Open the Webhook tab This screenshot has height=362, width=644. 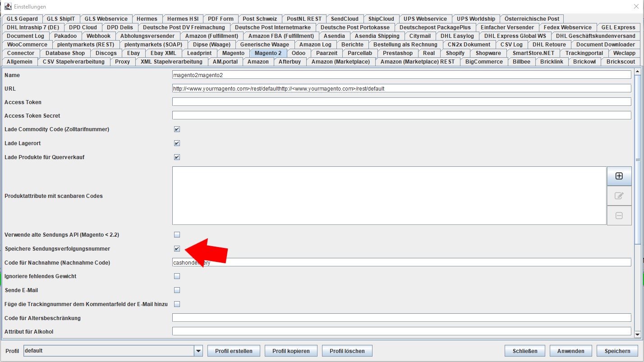(98, 36)
